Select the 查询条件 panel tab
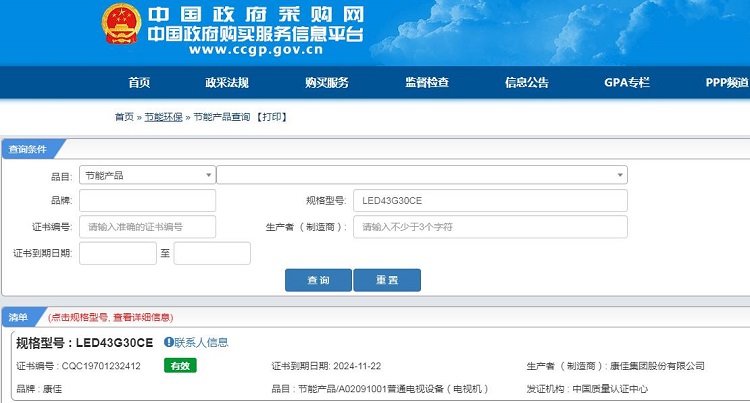The width and height of the screenshot is (750, 403). 28,149
